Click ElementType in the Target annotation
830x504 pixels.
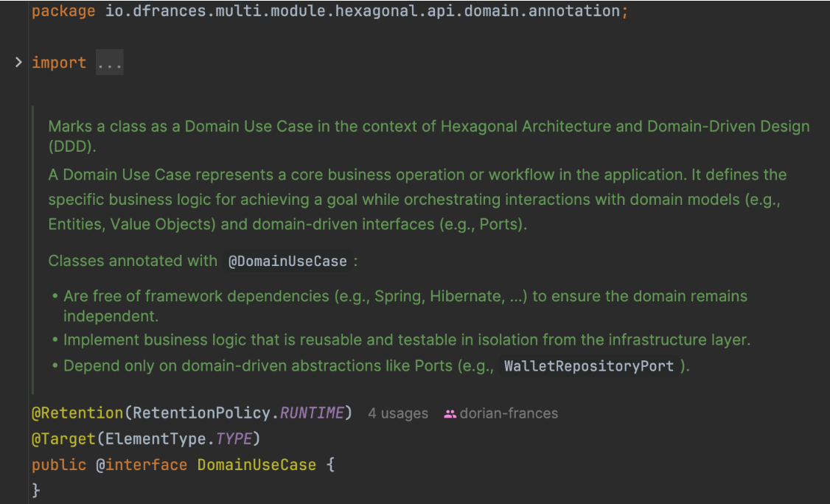pyautogui.click(x=156, y=439)
